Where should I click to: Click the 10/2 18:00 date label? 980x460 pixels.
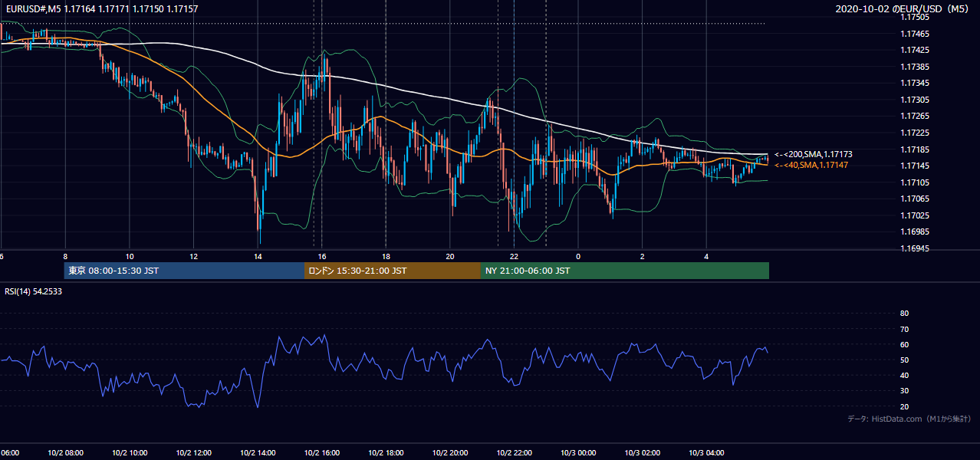[x=386, y=452]
